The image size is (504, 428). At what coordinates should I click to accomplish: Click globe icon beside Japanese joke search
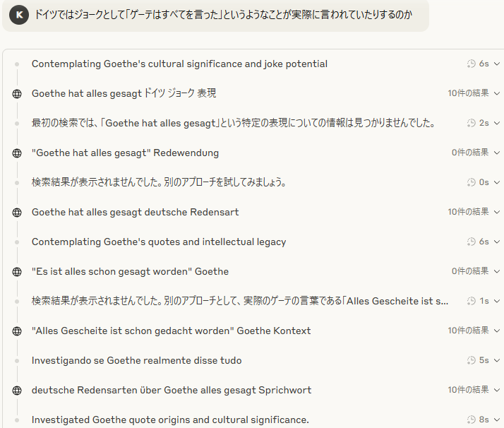tap(17, 94)
